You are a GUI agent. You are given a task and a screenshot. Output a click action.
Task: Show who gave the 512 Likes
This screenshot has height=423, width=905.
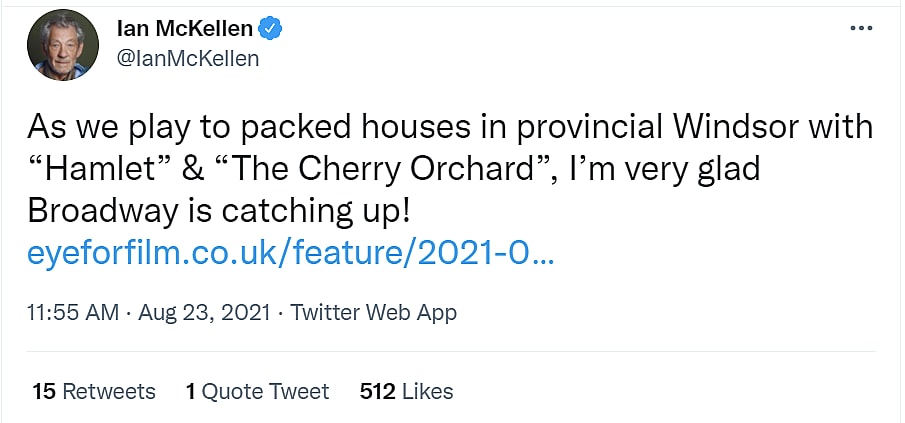[406, 391]
